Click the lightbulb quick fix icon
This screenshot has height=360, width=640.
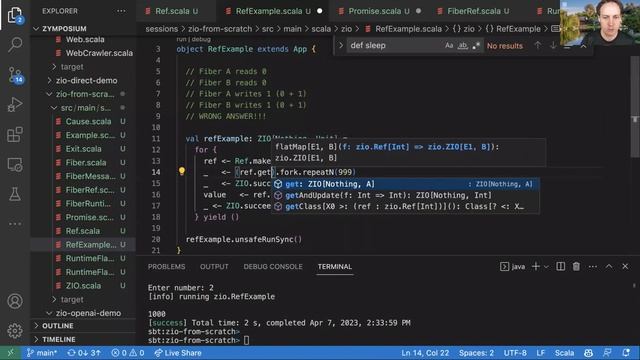click(182, 171)
